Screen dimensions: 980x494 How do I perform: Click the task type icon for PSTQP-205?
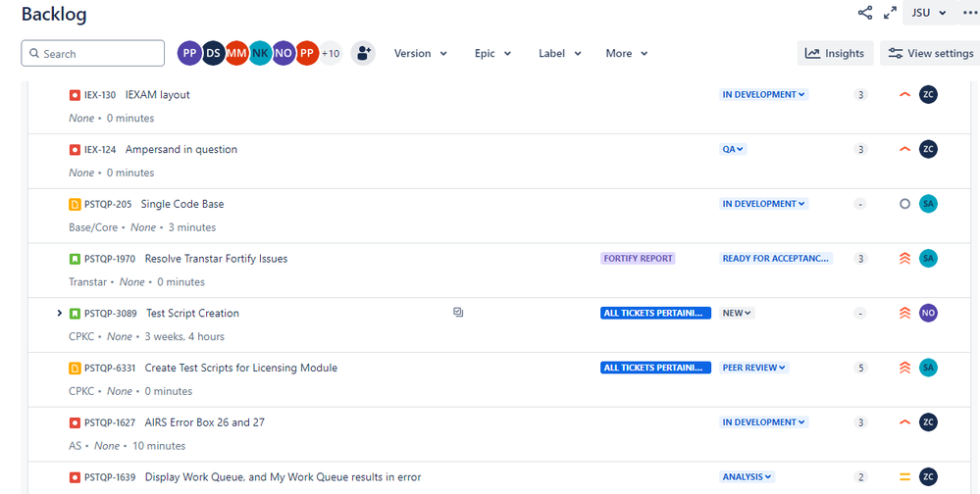coord(75,204)
